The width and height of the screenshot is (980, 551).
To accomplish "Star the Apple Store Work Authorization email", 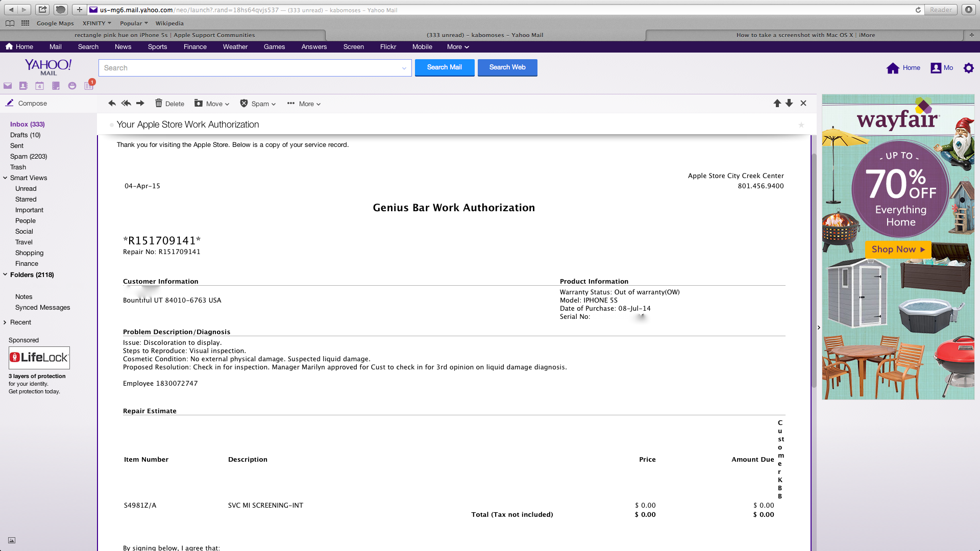I will tap(801, 125).
